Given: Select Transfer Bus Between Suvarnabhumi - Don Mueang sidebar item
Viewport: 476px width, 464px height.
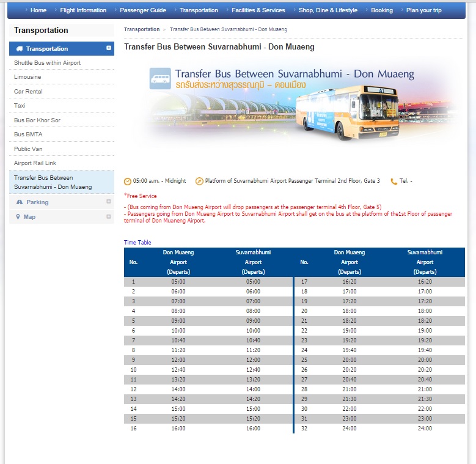Looking at the screenshot, I should click(x=62, y=182).
